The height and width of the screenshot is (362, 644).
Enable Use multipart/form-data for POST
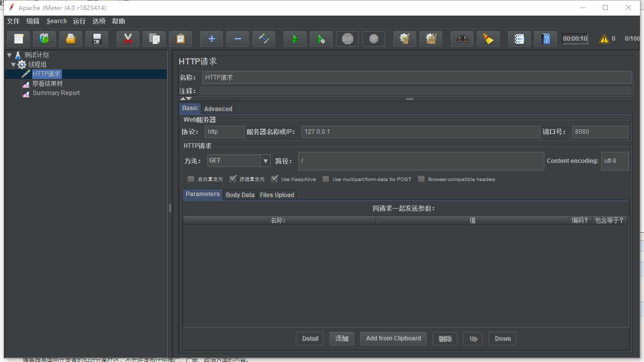326,179
